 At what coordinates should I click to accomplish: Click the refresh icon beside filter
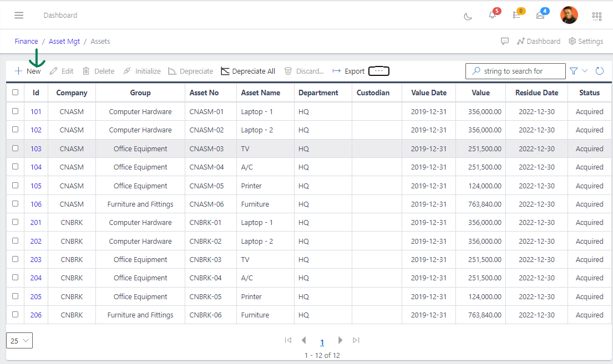click(600, 71)
